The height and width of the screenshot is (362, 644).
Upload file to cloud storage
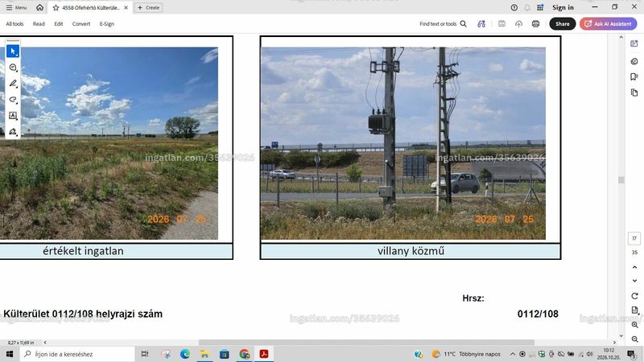pos(518,24)
